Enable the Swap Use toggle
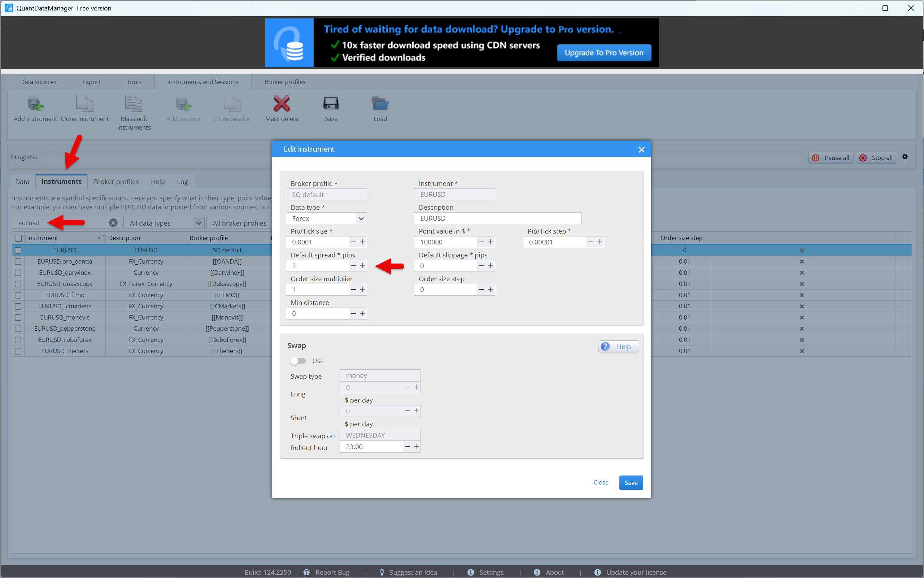924x578 pixels. tap(298, 361)
